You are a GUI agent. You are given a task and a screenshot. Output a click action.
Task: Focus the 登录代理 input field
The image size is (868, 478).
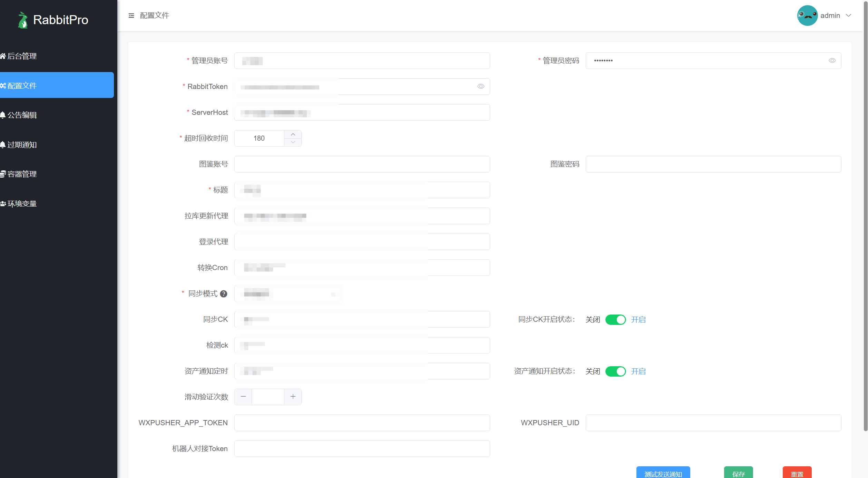[x=362, y=242]
